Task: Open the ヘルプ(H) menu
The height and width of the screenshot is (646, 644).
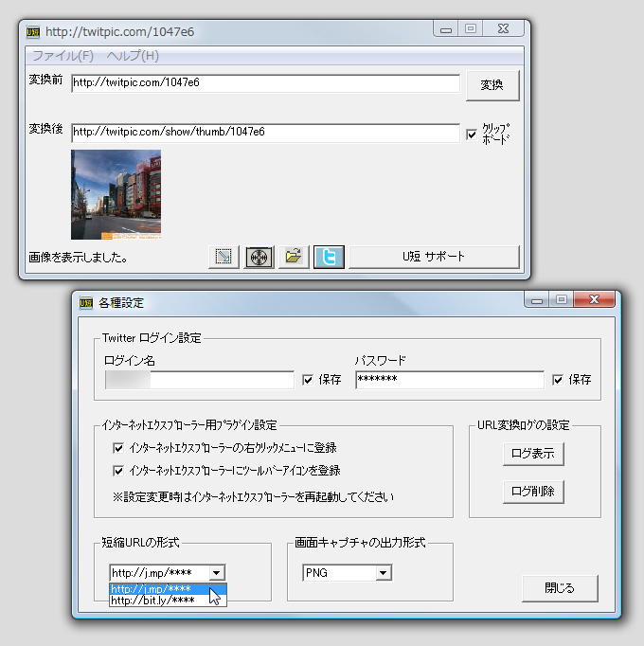Action: (x=133, y=56)
